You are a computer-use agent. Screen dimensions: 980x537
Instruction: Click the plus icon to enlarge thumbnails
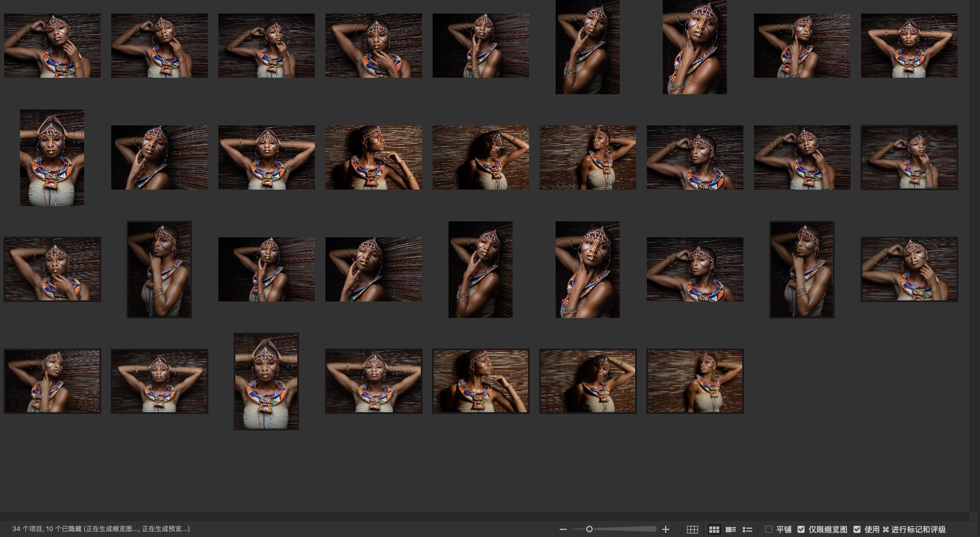point(666,529)
